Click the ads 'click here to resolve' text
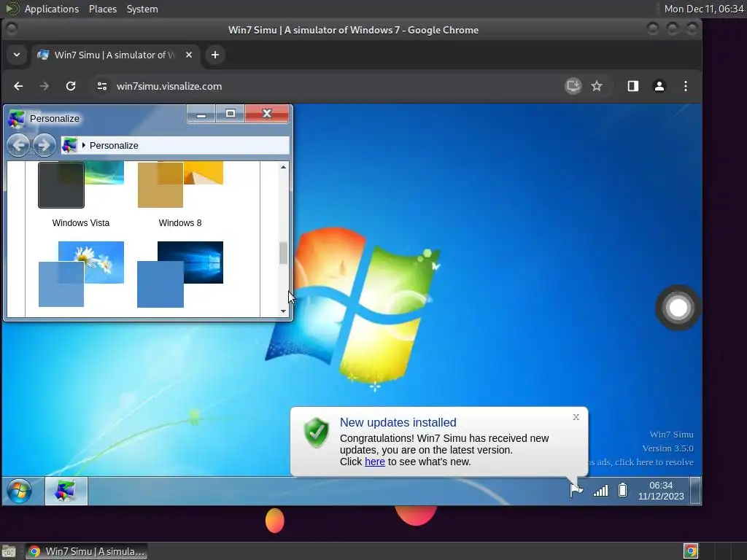 pos(640,462)
